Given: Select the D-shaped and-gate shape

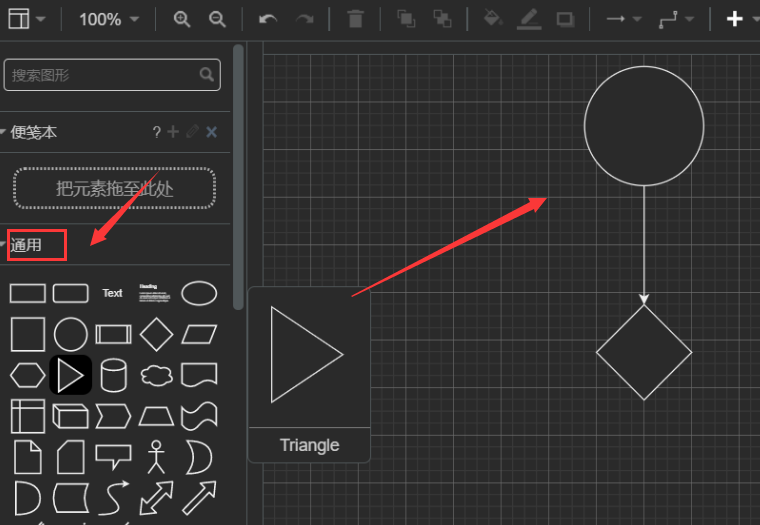Looking at the screenshot, I should [28, 498].
